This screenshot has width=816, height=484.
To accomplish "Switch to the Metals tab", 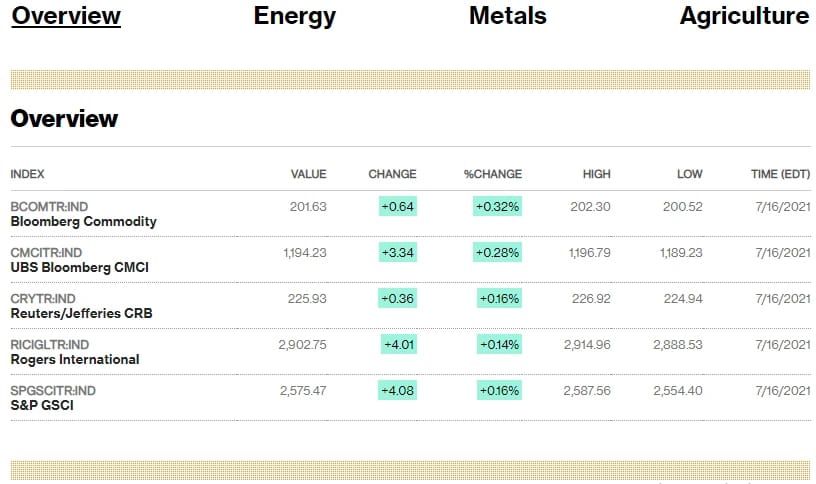I will pyautogui.click(x=508, y=16).
